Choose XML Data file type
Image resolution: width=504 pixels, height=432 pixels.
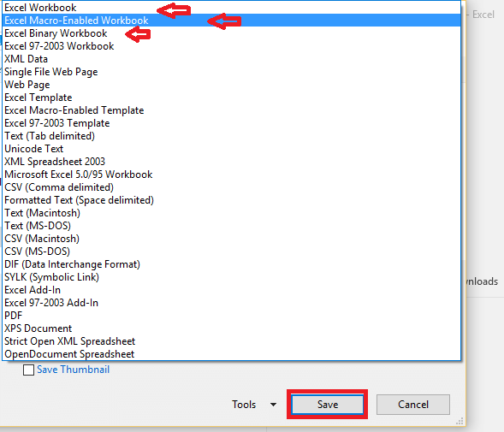click(x=231, y=59)
